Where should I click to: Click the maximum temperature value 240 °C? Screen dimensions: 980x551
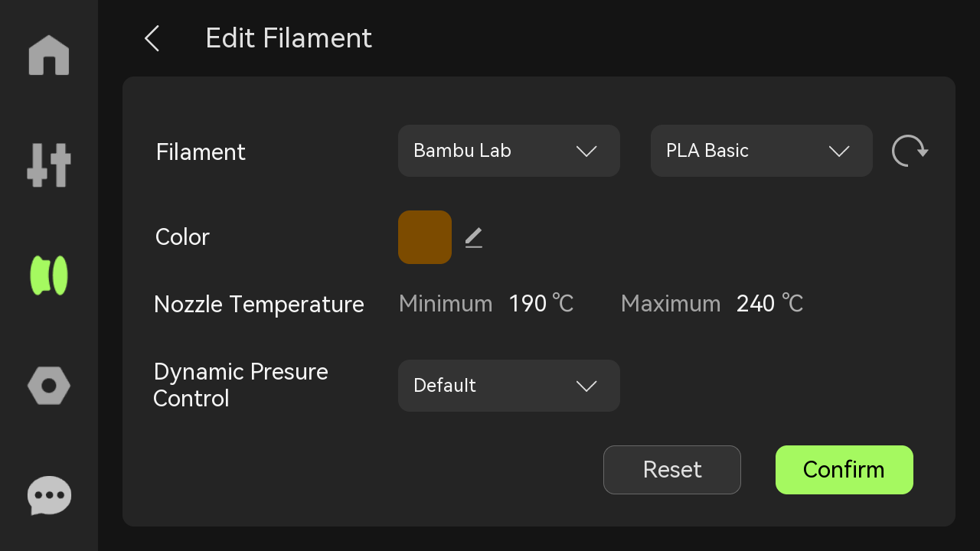click(x=769, y=304)
